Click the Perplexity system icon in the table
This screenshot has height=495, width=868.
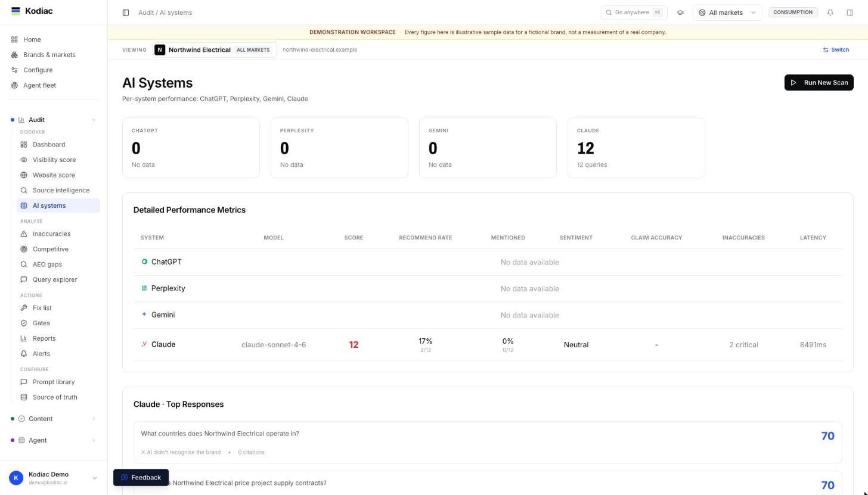pos(144,288)
